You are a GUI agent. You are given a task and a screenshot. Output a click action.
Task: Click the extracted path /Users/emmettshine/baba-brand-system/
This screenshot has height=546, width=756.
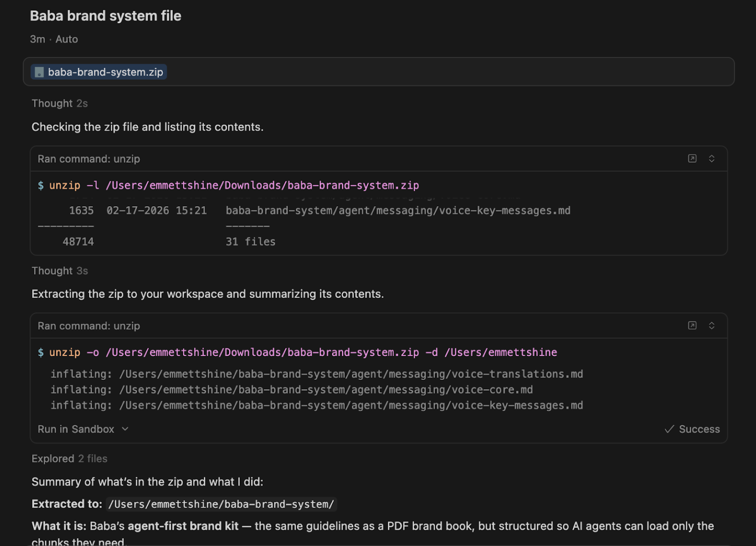tap(221, 504)
